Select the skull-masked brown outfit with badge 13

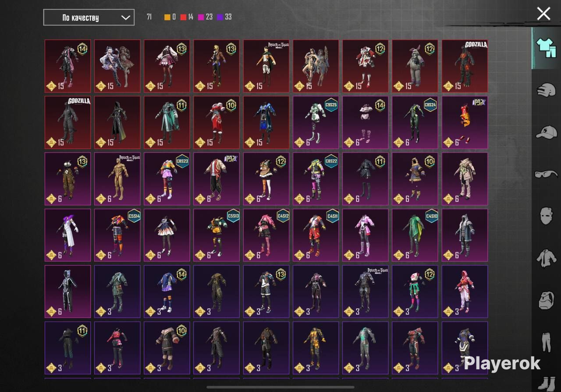point(68,179)
